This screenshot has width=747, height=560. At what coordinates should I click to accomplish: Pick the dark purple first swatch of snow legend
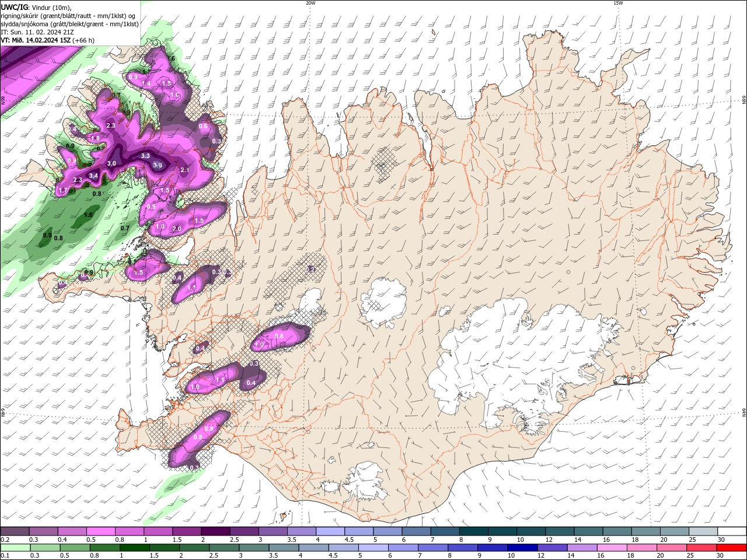click(x=15, y=531)
